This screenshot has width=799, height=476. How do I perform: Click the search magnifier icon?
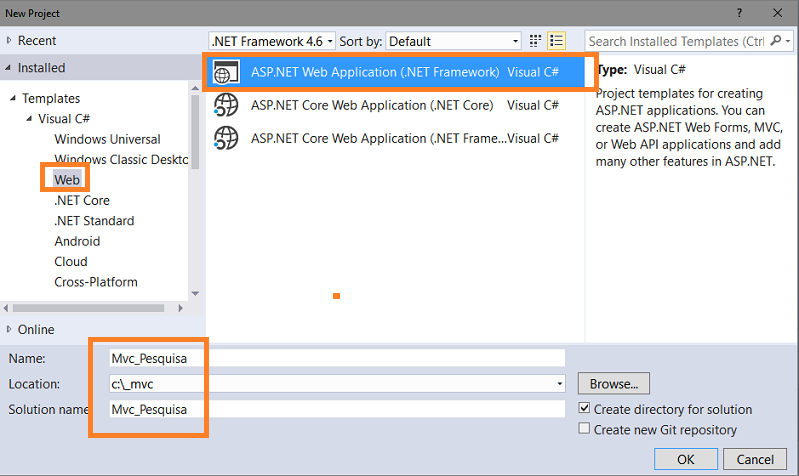click(x=776, y=40)
